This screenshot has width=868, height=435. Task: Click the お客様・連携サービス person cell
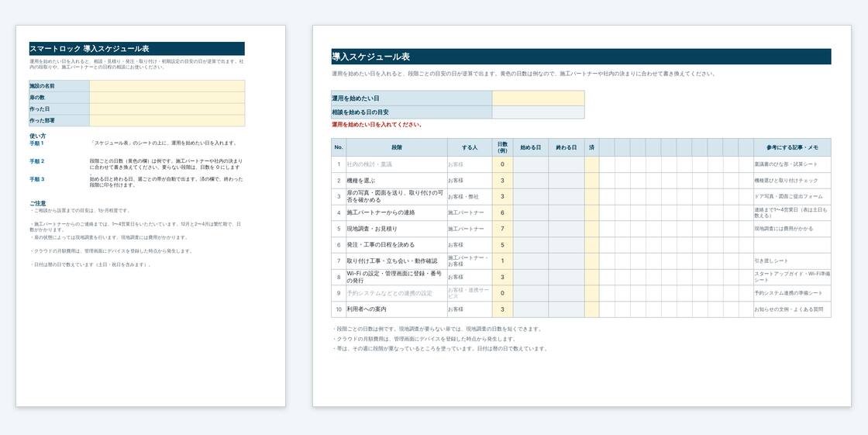click(x=470, y=293)
